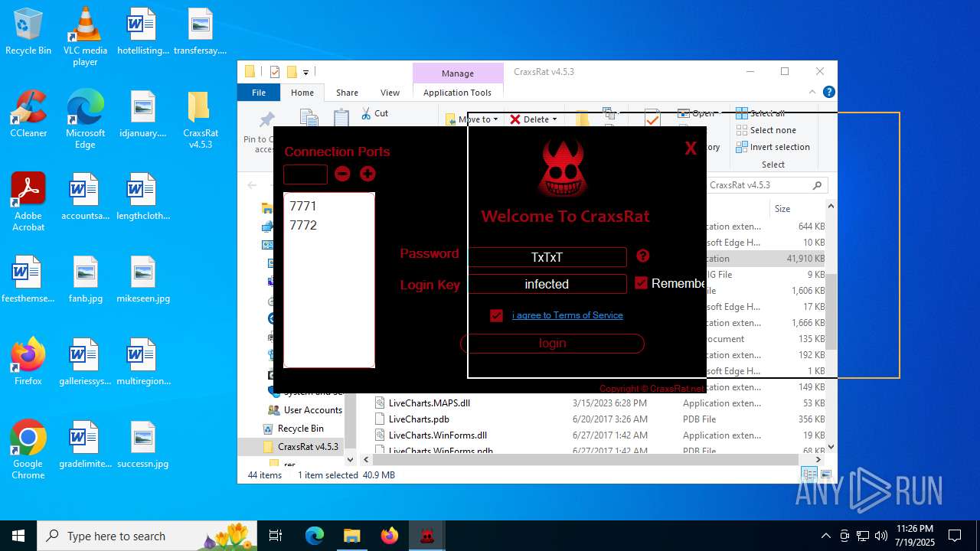Click the Manage contextual tab
The width and height of the screenshot is (980, 551).
(x=458, y=73)
